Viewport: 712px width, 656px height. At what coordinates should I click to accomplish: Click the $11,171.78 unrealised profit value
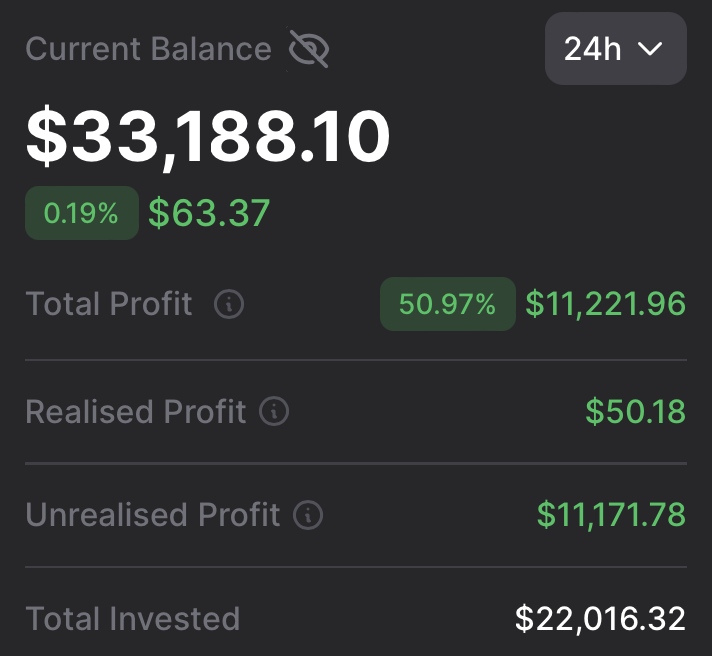pyautogui.click(x=611, y=515)
